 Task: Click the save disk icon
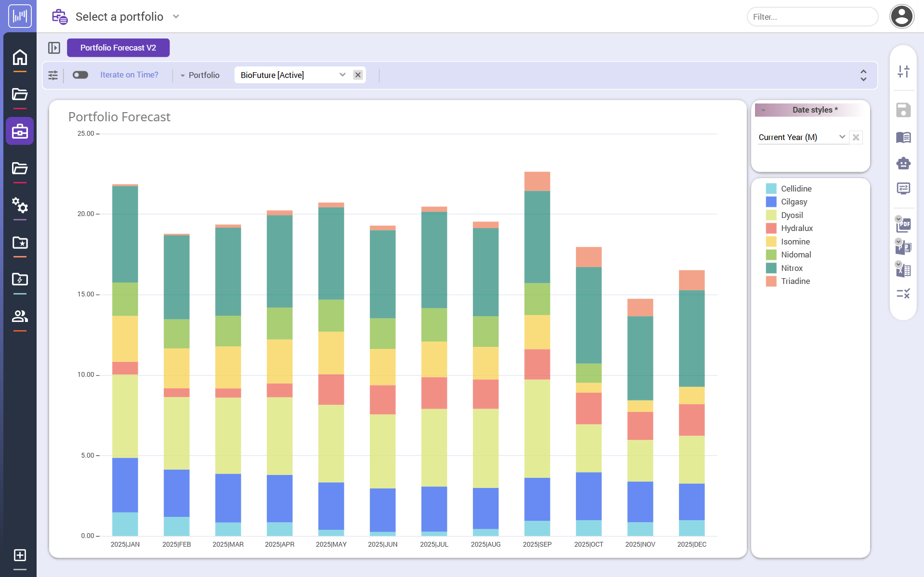[903, 110]
